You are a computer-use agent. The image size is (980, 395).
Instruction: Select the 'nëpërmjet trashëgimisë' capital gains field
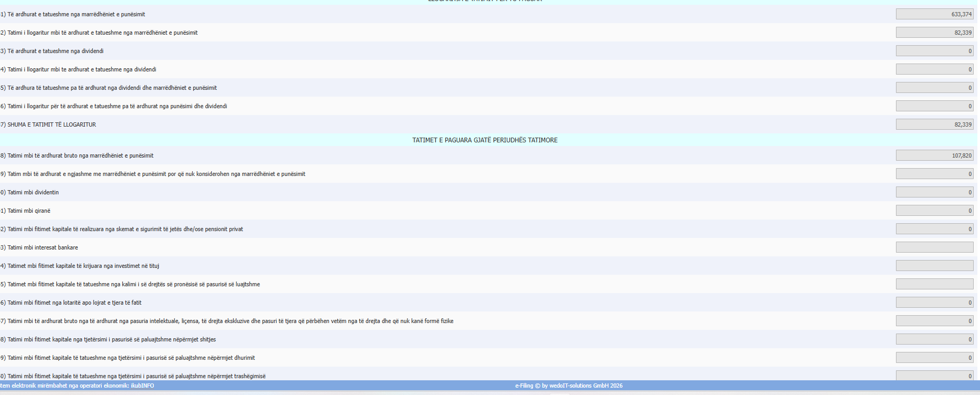pyautogui.click(x=934, y=376)
